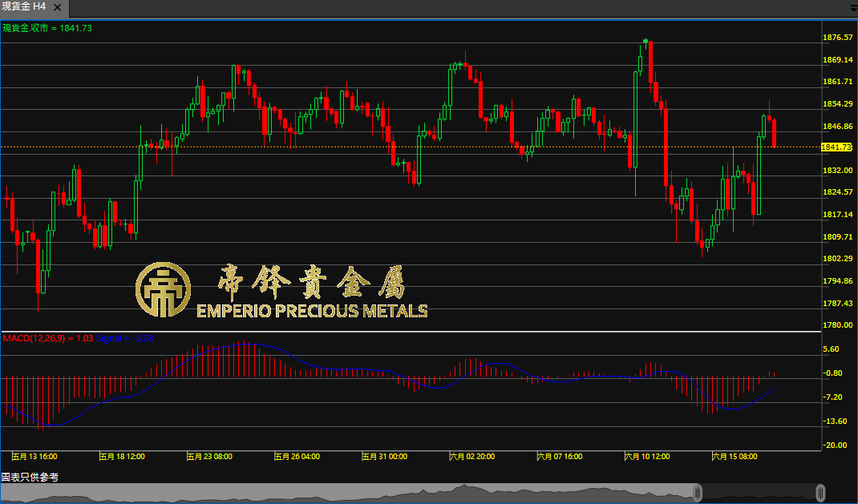Click the 1787.43 price axis label
The image size is (858, 504).
coord(838,304)
